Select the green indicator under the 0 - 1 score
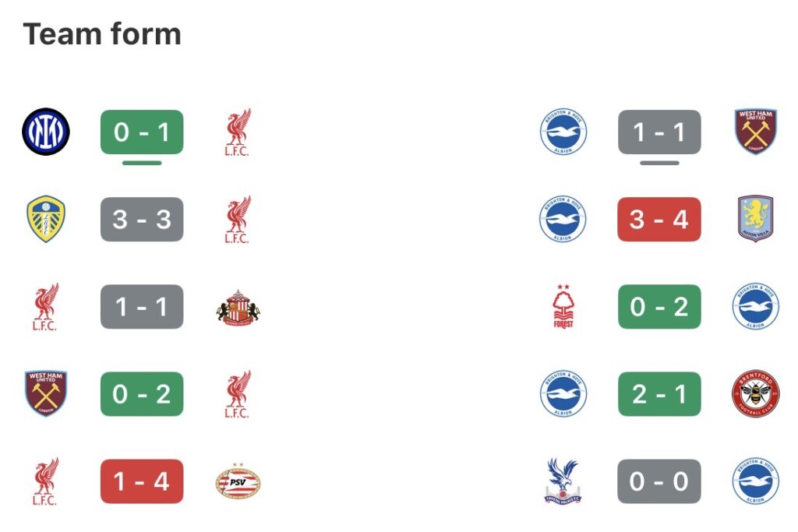Image resolution: width=798 pixels, height=532 pixels. [142, 163]
